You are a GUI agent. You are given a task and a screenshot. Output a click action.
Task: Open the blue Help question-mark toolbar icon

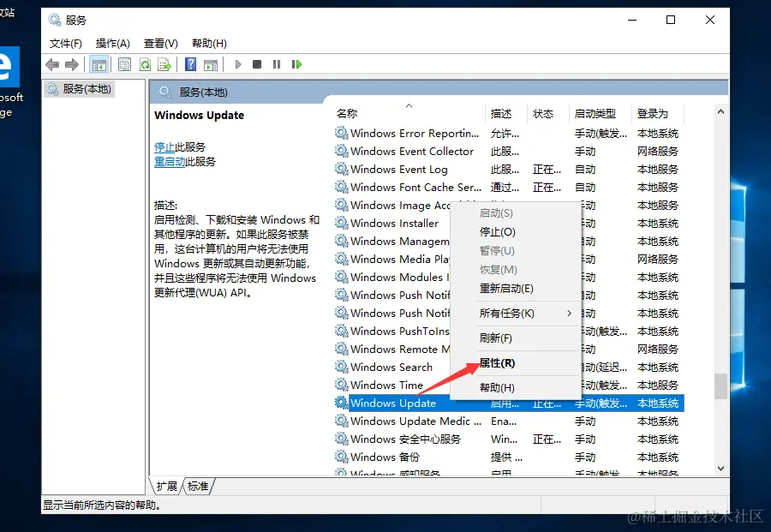190,64
